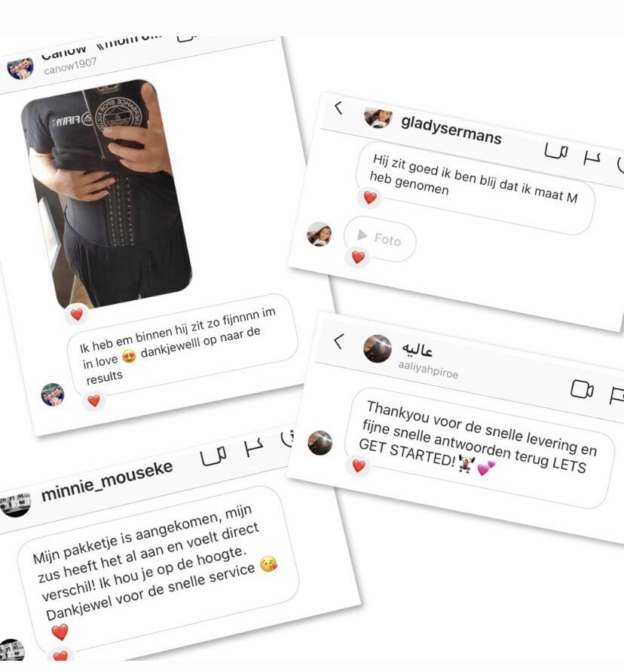Tap heart reaction under selfie photo

tap(77, 315)
